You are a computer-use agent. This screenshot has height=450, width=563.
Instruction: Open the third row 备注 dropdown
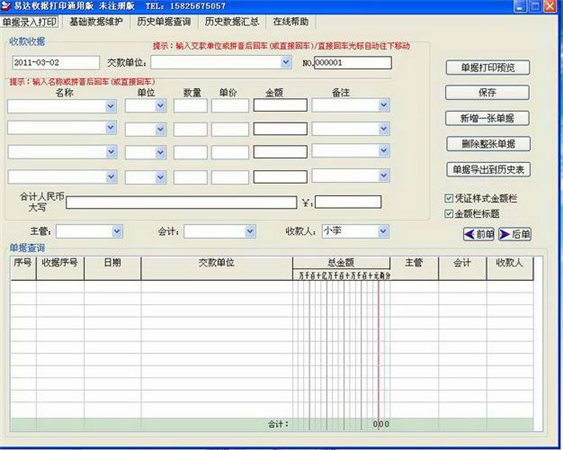point(384,151)
